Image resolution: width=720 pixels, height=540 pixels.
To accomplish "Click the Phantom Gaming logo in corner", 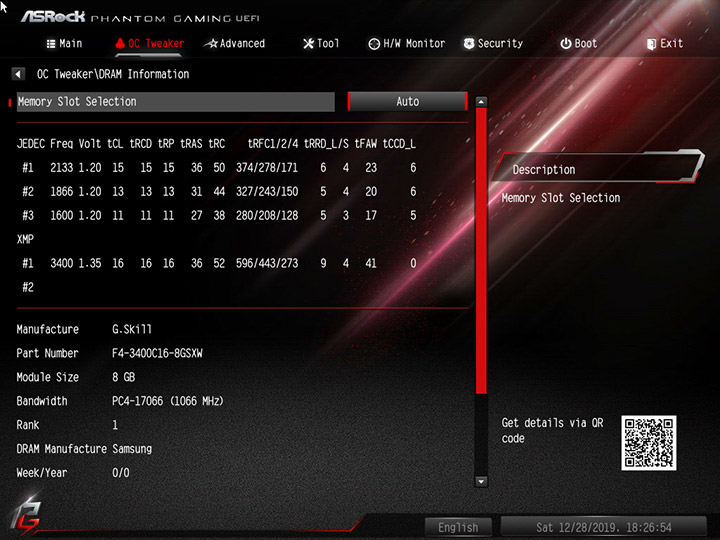I will [26, 518].
